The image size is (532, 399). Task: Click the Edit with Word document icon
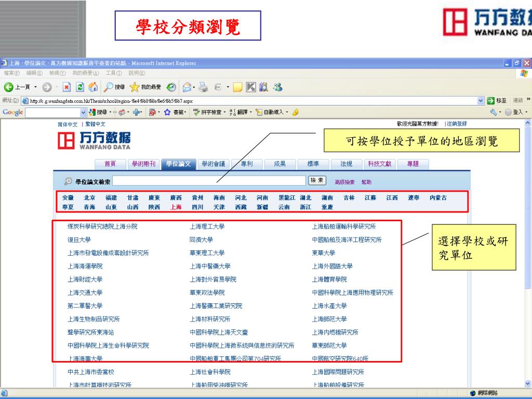(218, 87)
